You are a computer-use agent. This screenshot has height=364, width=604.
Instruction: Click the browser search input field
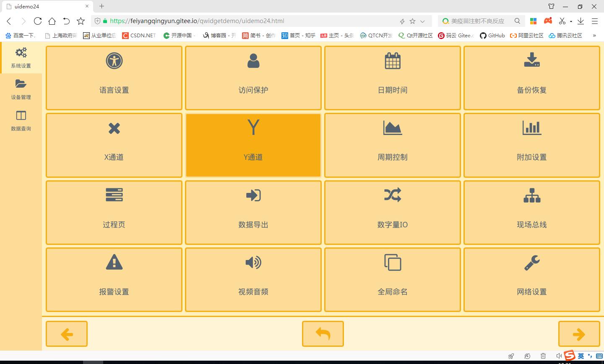[478, 21]
